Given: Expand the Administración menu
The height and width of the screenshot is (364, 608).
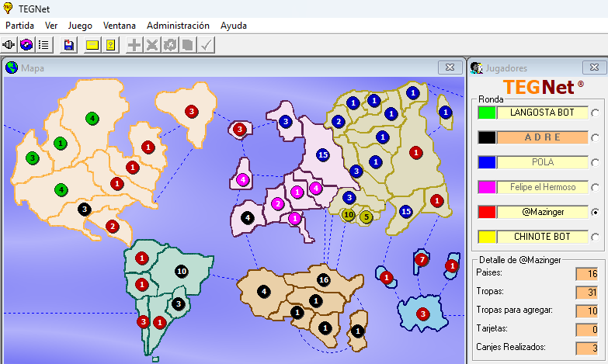Looking at the screenshot, I should pyautogui.click(x=178, y=26).
